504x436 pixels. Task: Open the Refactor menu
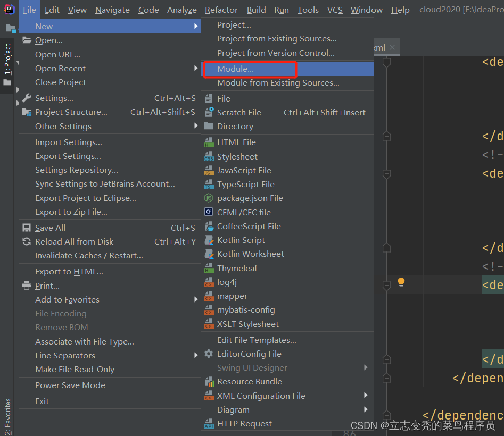pos(221,10)
